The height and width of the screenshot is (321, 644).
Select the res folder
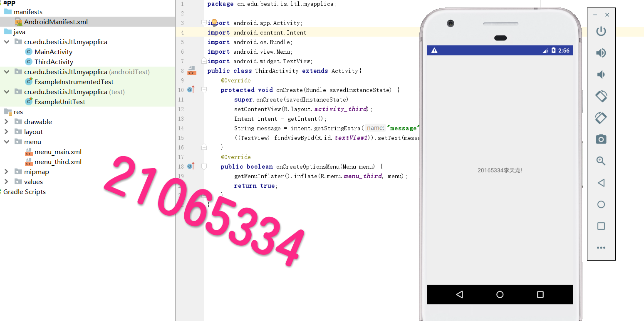point(18,112)
